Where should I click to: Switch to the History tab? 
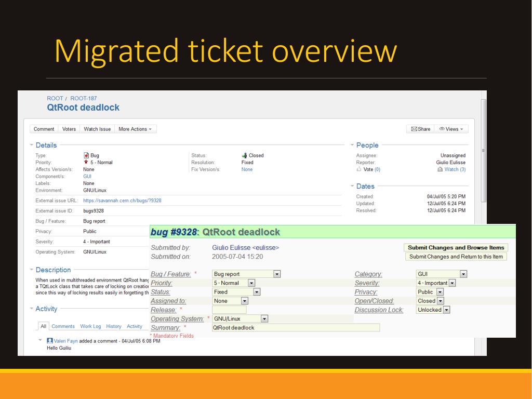(x=114, y=326)
